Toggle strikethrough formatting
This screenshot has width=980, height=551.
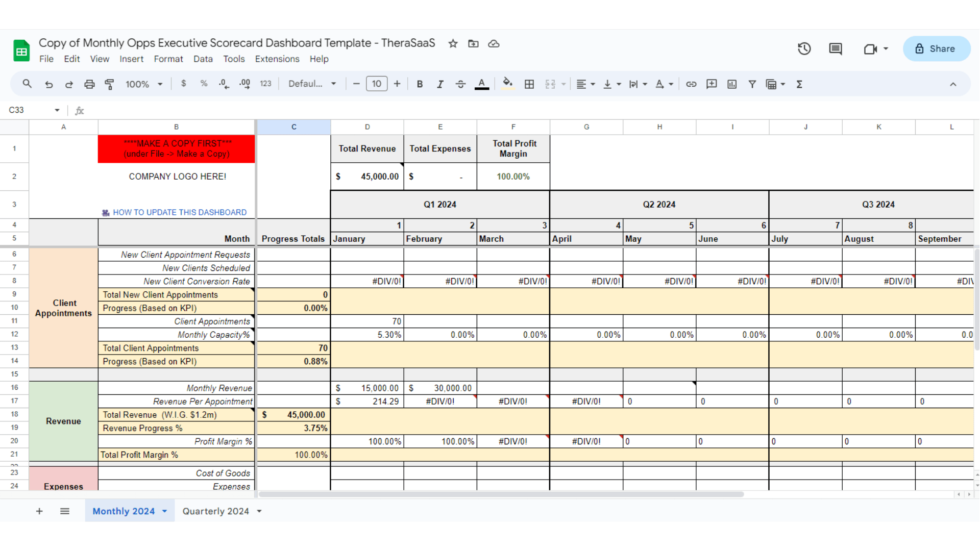click(x=460, y=84)
